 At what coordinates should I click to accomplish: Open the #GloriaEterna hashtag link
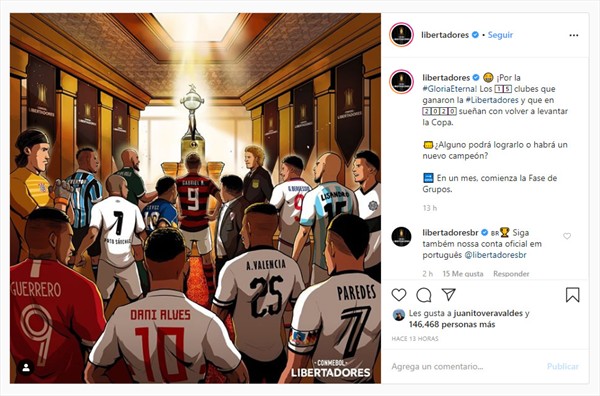[450, 89]
